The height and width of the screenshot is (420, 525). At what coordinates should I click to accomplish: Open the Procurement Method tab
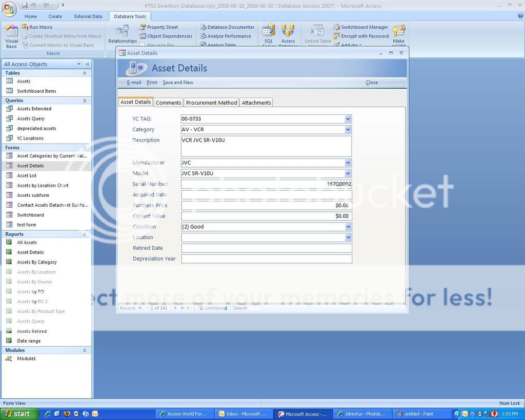211,103
